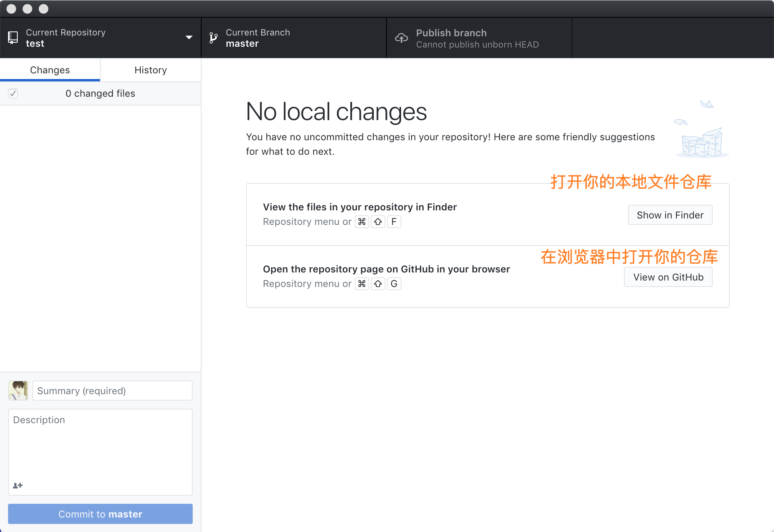Click the command key icon for Finder shortcut
The width and height of the screenshot is (774, 532).
coord(362,222)
